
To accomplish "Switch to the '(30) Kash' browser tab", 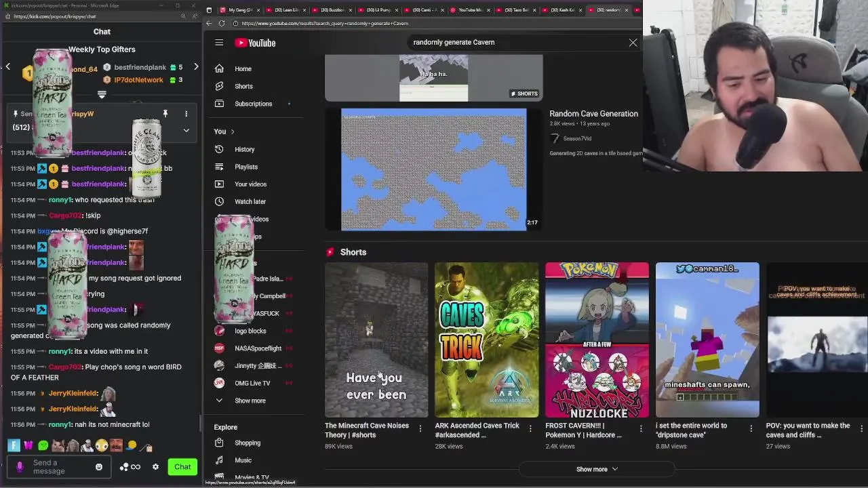I will coord(561,10).
